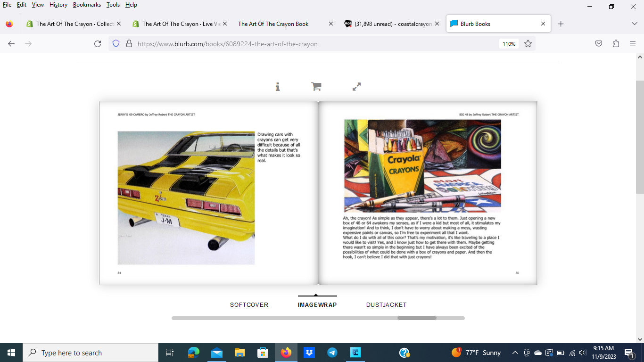This screenshot has height=362, width=644.
Task: Select the Dustjacket format option
Action: 386,305
